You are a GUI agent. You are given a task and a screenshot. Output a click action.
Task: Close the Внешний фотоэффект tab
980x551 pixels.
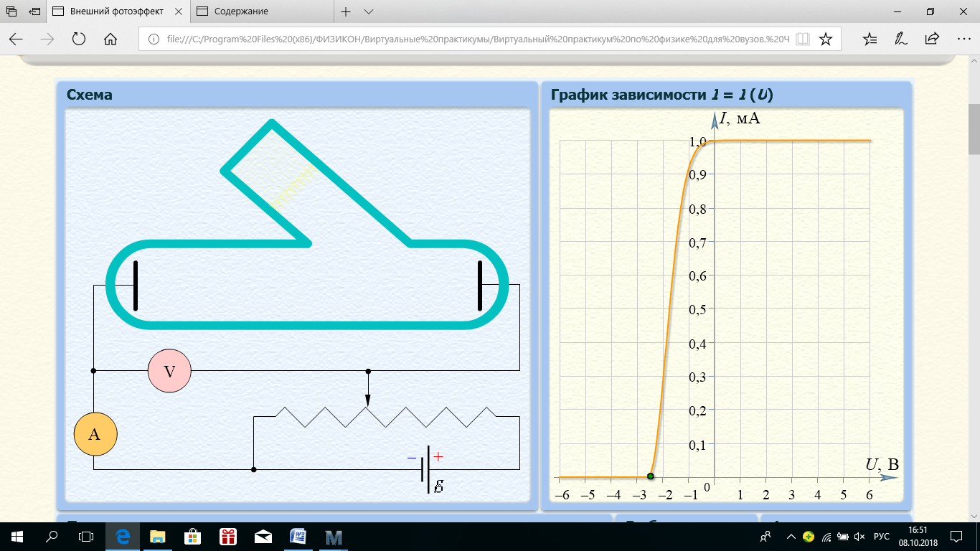tap(180, 11)
